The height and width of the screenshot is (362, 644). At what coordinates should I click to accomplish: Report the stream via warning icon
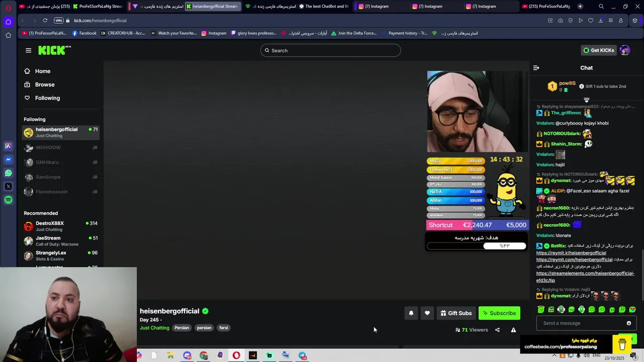(x=513, y=330)
